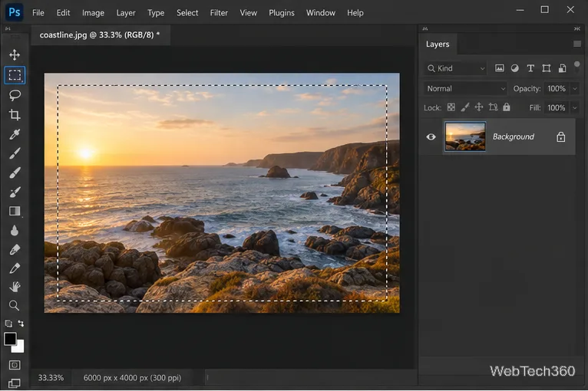Image resolution: width=588 pixels, height=391 pixels.
Task: Reset to default foreground and background colors
Action: (8, 324)
